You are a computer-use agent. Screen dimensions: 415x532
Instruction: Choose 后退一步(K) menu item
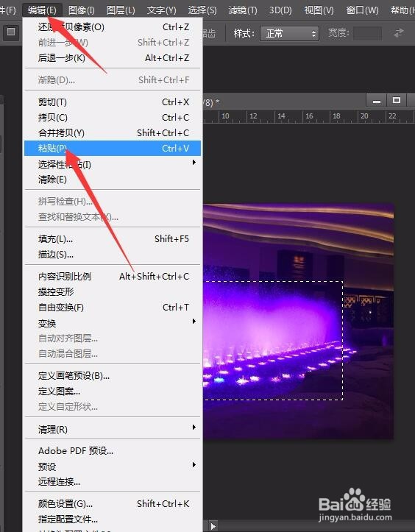pyautogui.click(x=113, y=57)
